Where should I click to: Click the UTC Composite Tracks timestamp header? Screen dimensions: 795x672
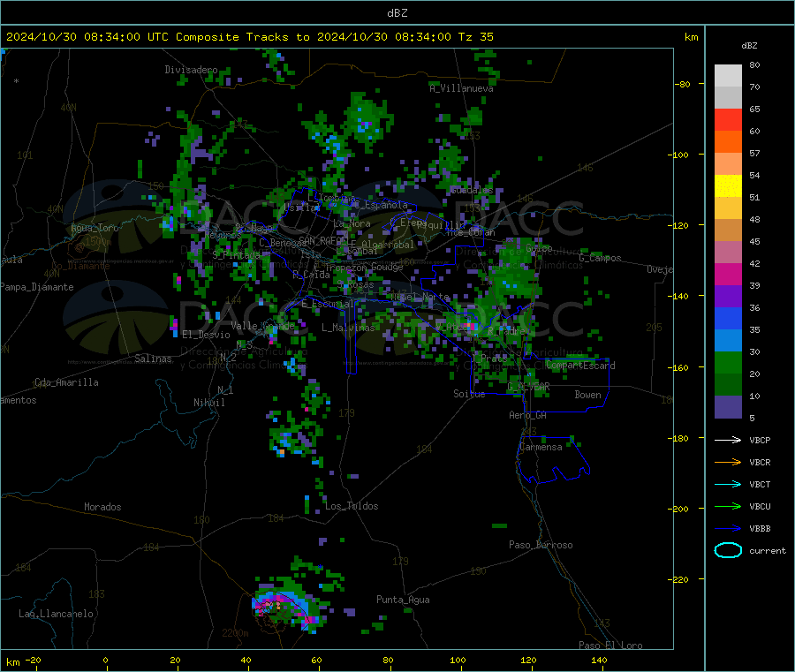(249, 37)
